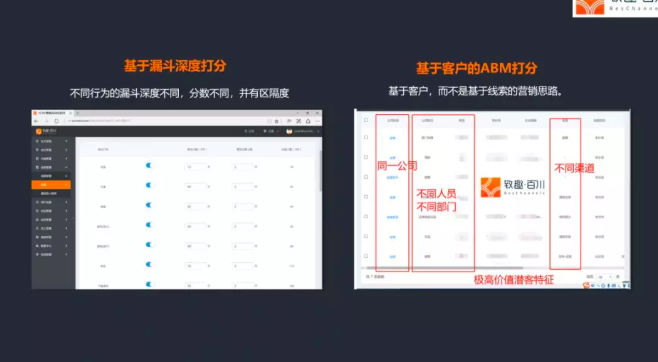Click the browser back arrow
658x362 pixels.
[37, 121]
